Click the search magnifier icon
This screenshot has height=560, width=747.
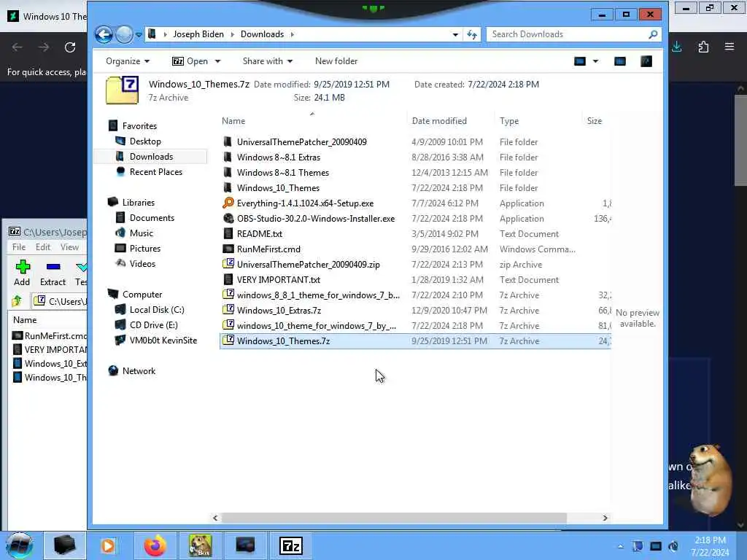[653, 34]
